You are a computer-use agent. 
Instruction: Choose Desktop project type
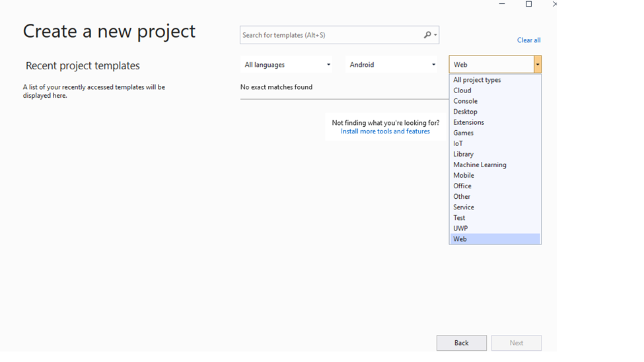click(x=495, y=112)
